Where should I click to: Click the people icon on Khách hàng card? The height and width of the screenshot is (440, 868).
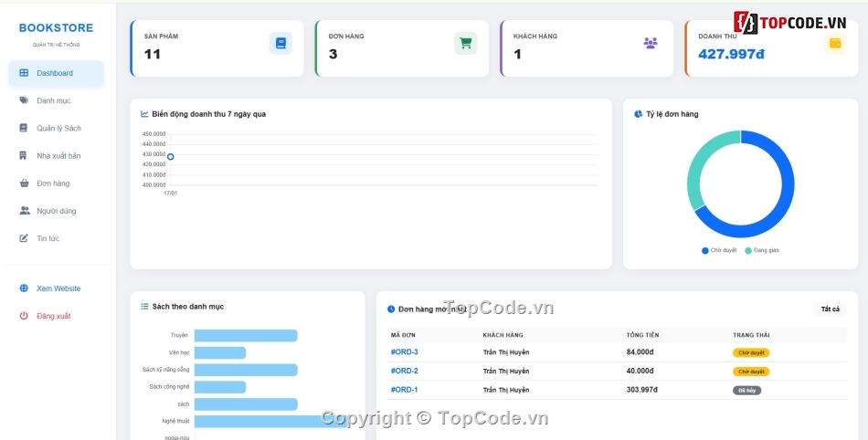point(651,43)
